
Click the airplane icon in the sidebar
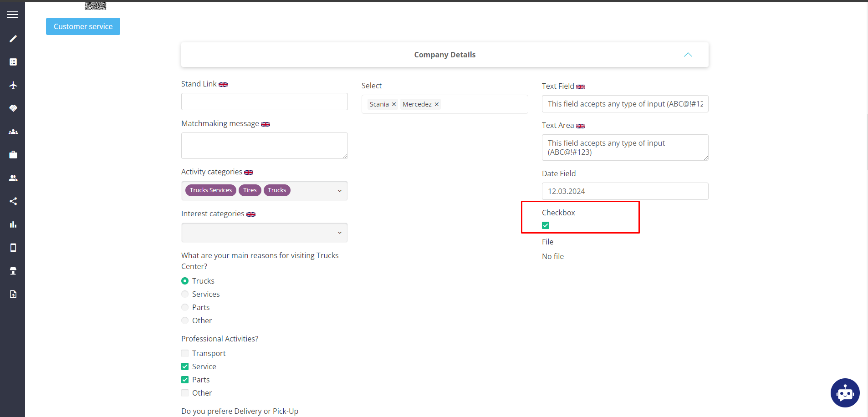(13, 85)
